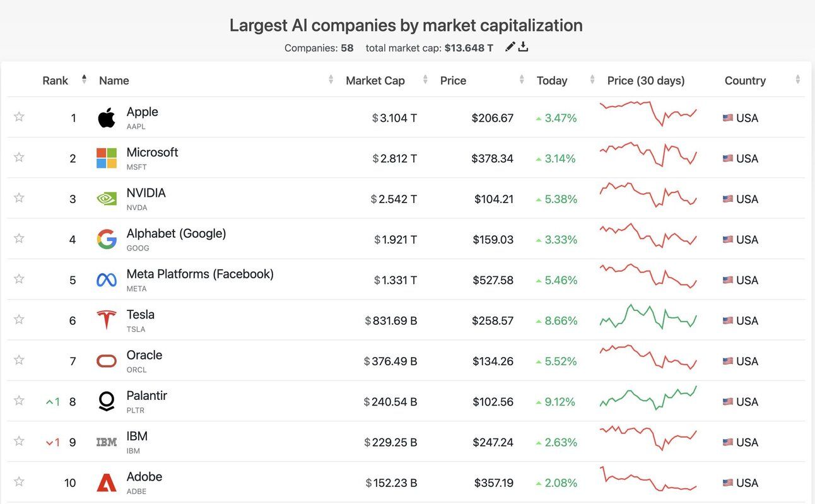
Task: Click the Today column header label
Action: [552, 81]
